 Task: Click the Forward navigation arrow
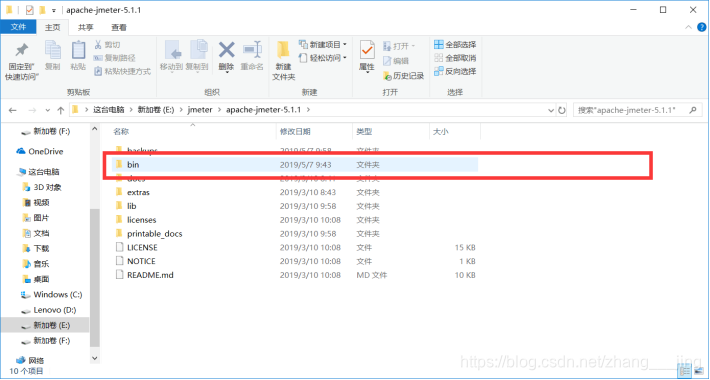(32, 110)
